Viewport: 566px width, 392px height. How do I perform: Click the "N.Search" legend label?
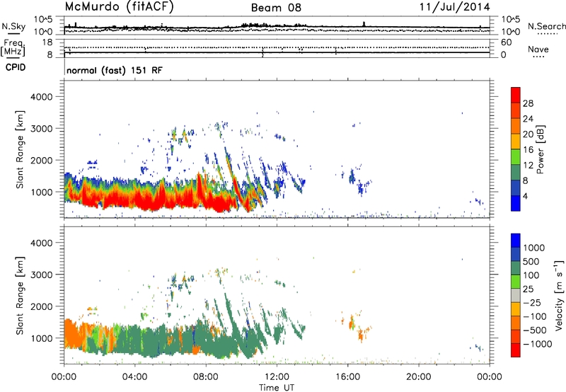pyautogui.click(x=547, y=26)
